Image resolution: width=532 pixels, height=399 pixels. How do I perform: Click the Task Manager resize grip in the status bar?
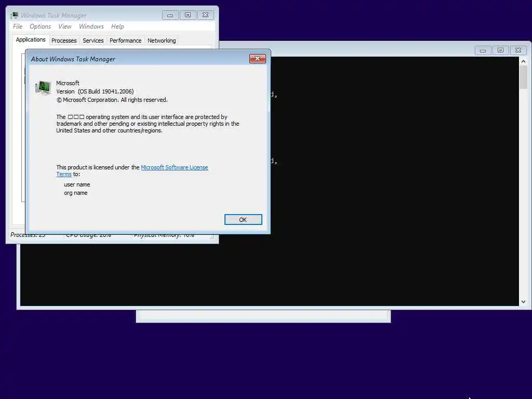212,237
